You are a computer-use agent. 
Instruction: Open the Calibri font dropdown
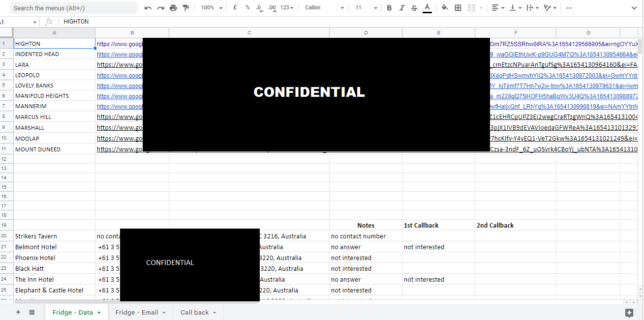click(324, 8)
